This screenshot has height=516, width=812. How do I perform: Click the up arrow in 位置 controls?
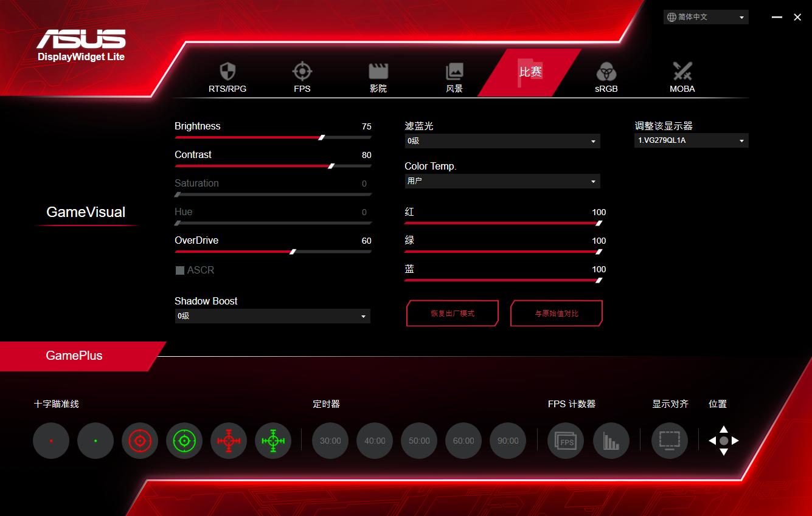point(723,430)
